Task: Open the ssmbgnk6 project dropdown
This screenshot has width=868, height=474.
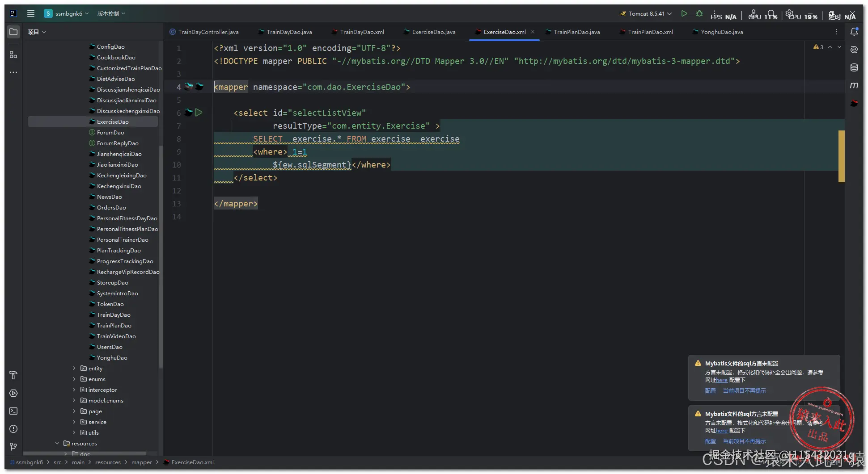Action: coord(67,14)
